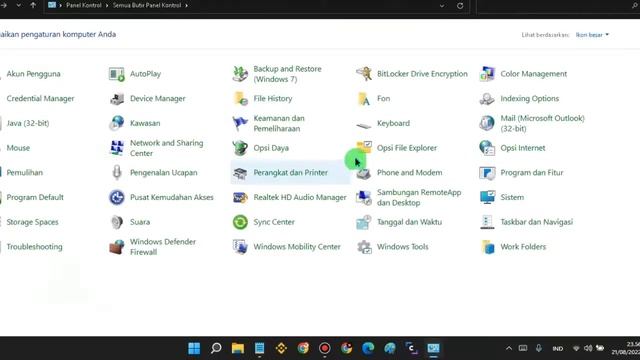This screenshot has width=640, height=360.
Task: Open 'Program Default' link
Action: pos(35,197)
